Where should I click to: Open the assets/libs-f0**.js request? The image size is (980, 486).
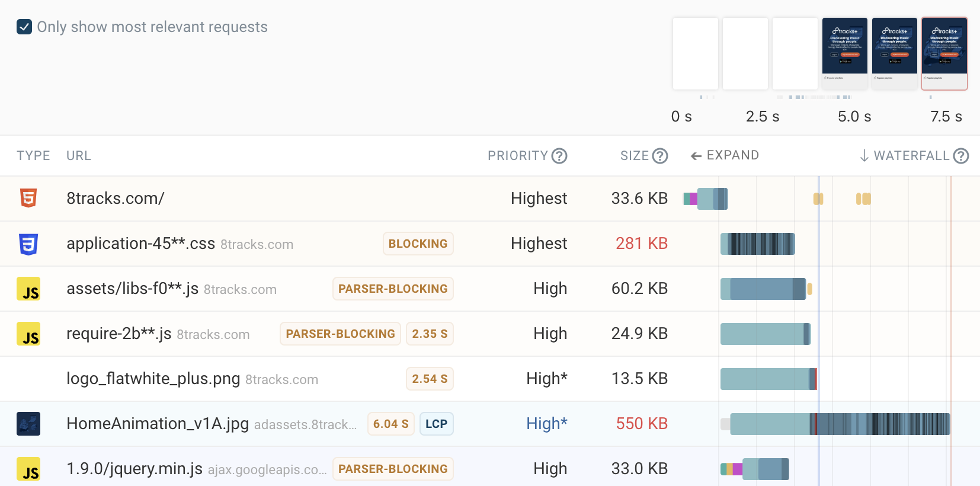point(490,289)
